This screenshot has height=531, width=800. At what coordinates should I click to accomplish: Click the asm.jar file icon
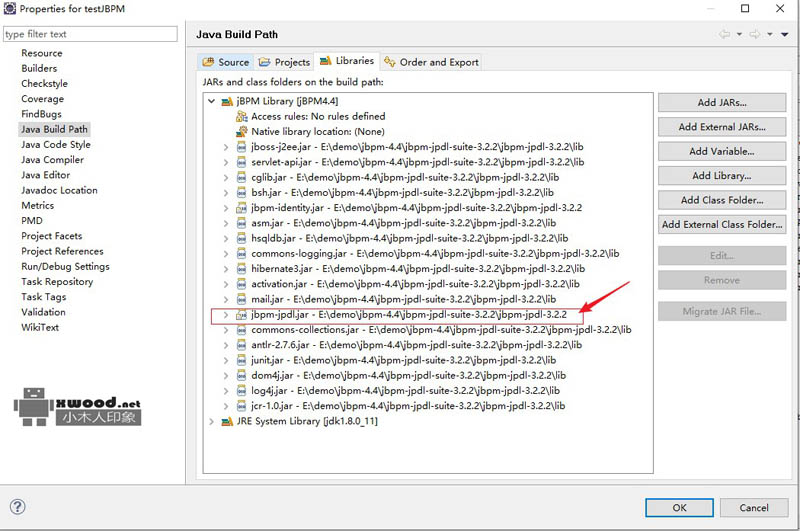242,223
